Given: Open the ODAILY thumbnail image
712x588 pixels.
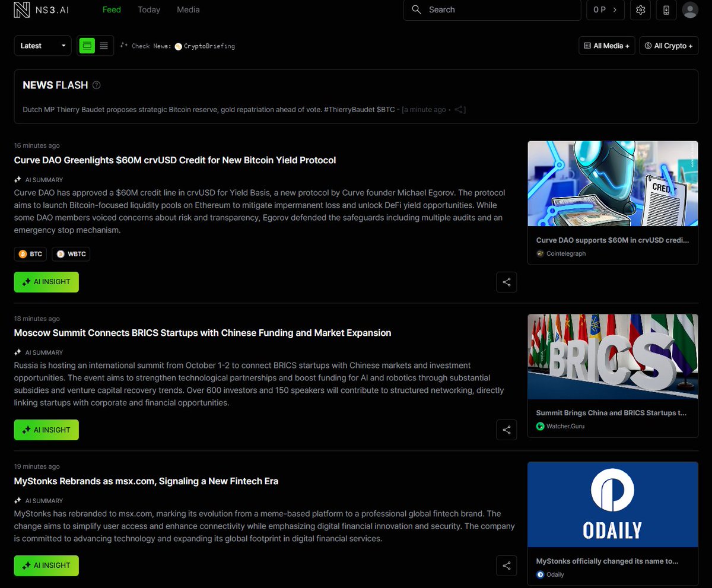Looking at the screenshot, I should click(x=613, y=504).
